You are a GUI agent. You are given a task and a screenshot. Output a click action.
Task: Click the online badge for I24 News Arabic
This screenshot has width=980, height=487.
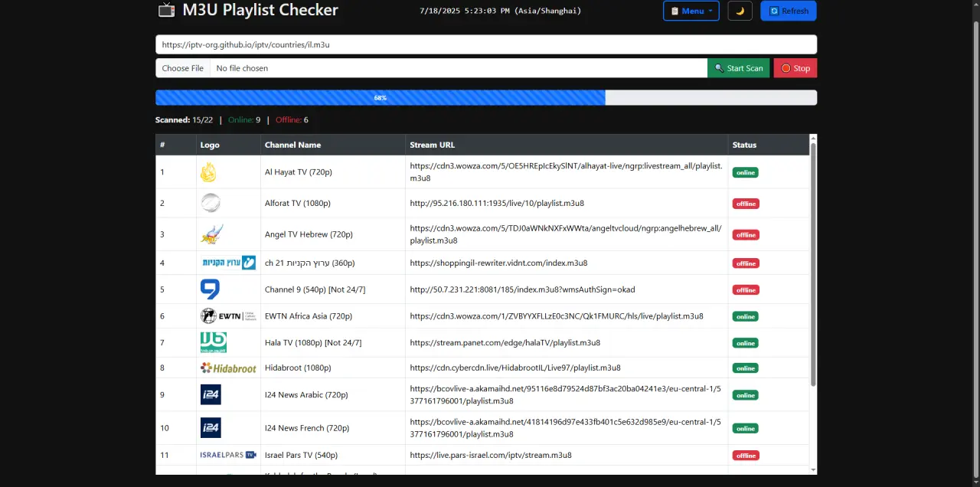[x=746, y=395]
